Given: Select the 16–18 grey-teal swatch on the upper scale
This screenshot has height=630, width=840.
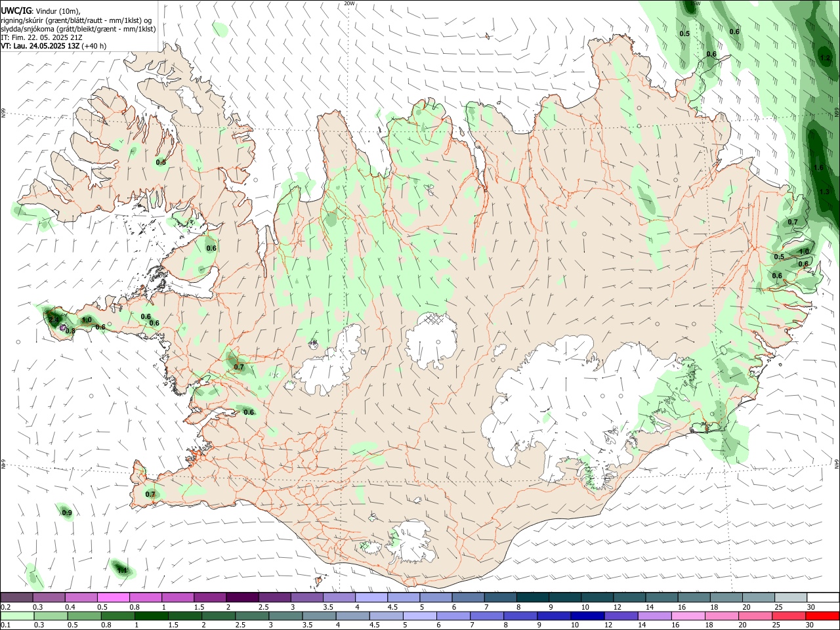Looking at the screenshot, I should point(694,598).
